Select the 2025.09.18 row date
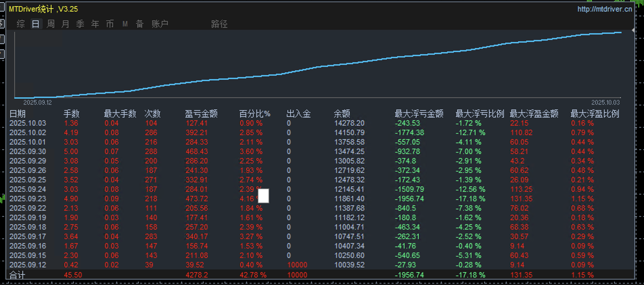The height and width of the screenshot is (285, 644). (x=28, y=227)
